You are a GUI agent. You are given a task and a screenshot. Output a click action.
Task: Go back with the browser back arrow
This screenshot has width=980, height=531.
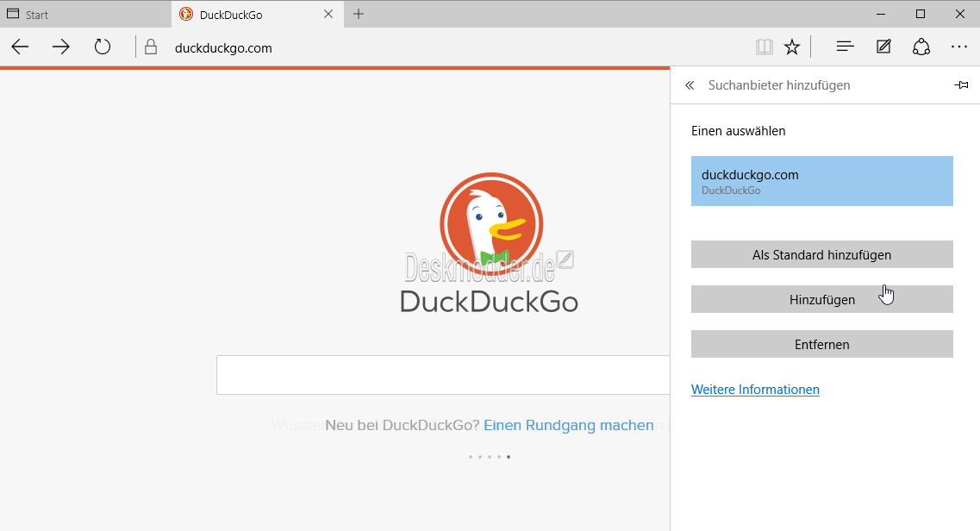point(20,47)
